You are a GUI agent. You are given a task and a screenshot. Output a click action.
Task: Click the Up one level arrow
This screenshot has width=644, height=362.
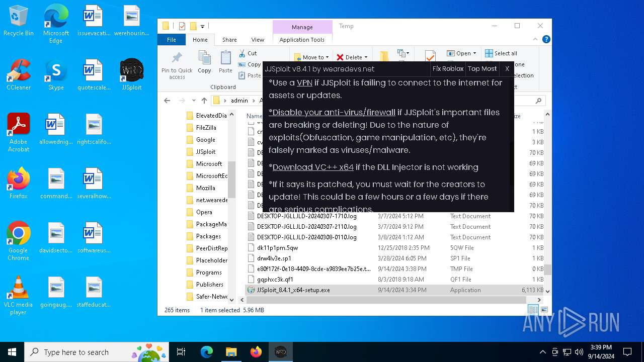point(204,101)
